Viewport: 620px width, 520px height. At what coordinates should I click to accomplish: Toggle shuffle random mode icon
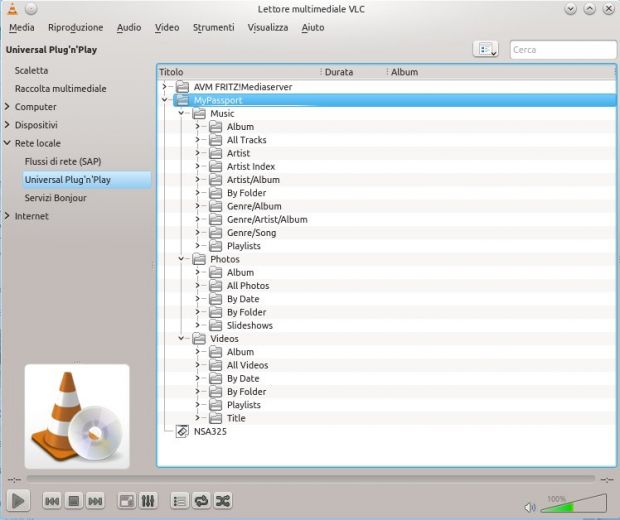click(x=223, y=501)
